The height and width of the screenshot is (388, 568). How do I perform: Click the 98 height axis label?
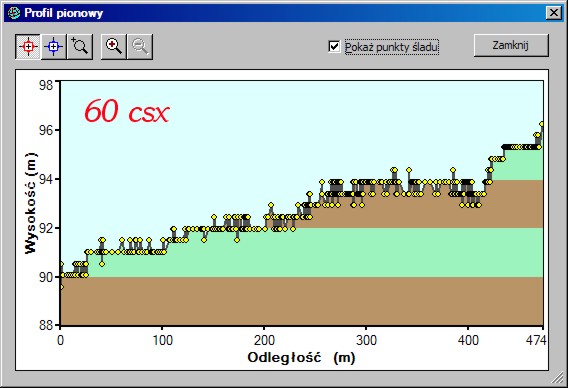(46, 85)
